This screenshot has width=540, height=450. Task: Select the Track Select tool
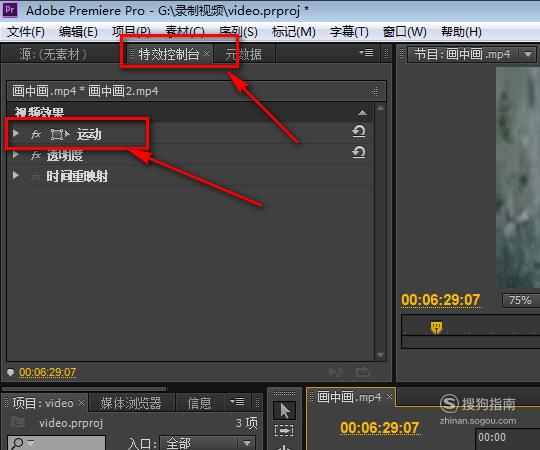pos(284,430)
